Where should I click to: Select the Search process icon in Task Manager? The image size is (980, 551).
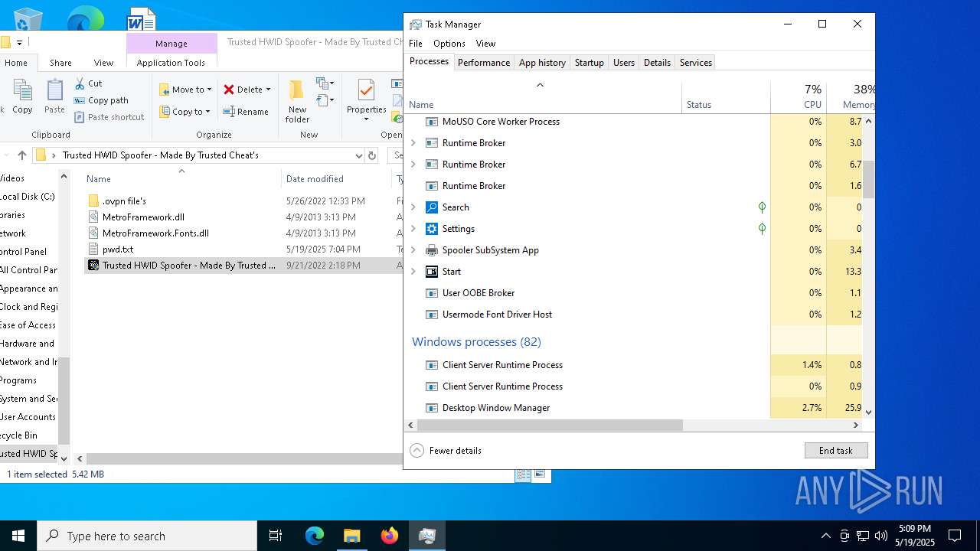432,207
